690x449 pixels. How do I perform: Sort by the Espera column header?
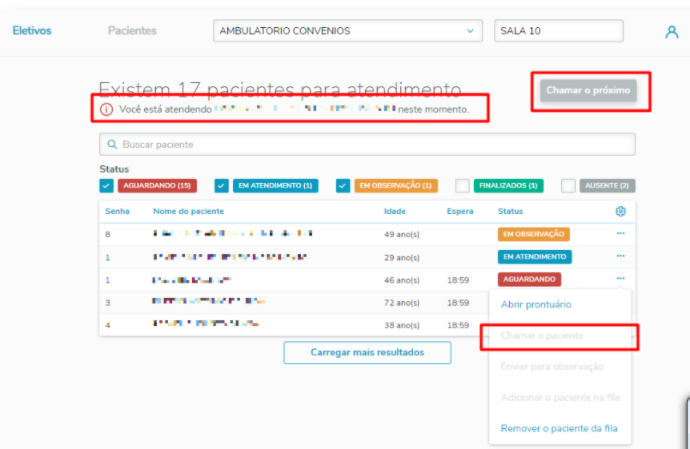(x=460, y=211)
